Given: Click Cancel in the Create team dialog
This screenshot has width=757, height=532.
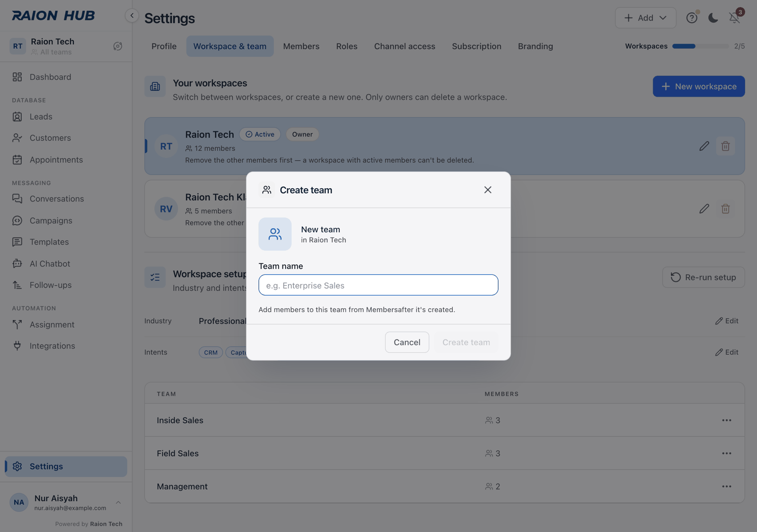Looking at the screenshot, I should pyautogui.click(x=407, y=342).
